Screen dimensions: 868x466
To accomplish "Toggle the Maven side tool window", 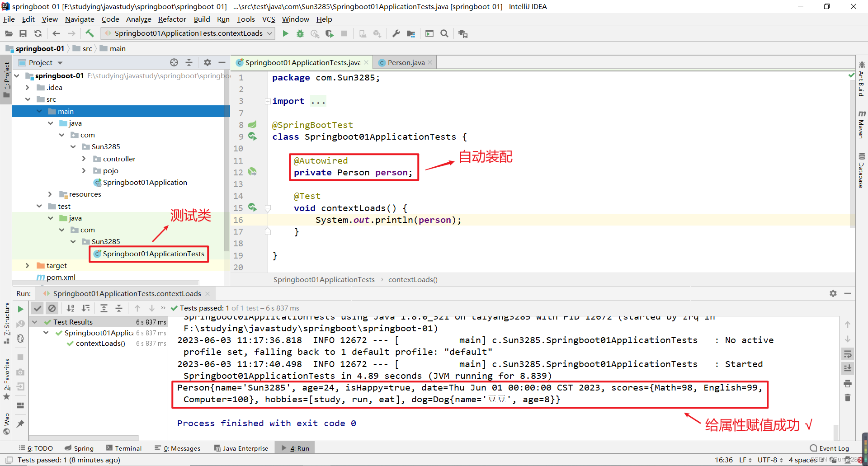I will coord(862,124).
